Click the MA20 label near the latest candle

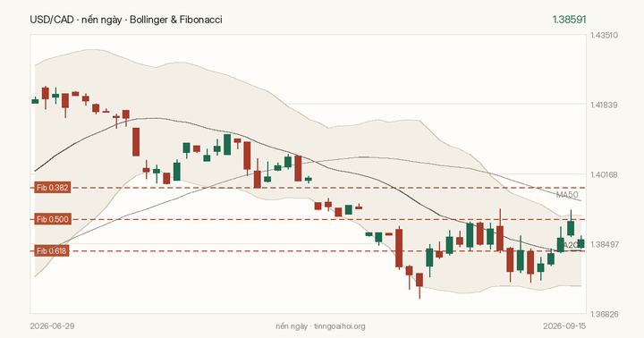point(571,245)
